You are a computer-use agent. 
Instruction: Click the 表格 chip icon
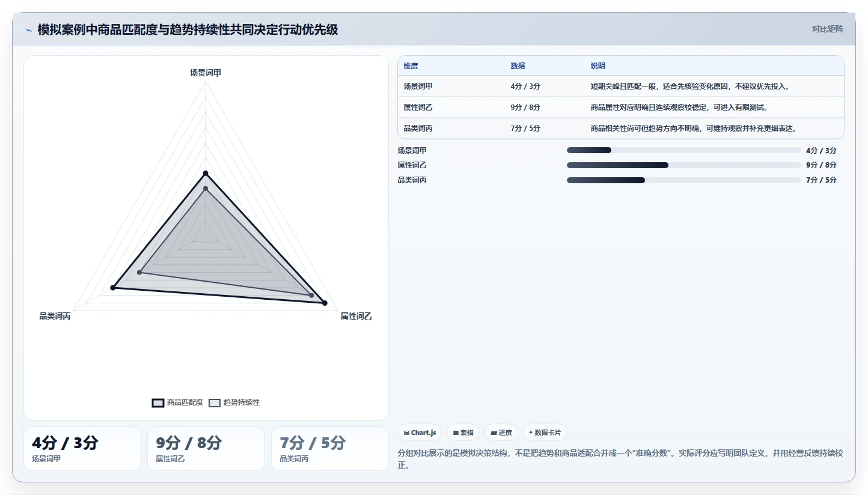pos(456,433)
